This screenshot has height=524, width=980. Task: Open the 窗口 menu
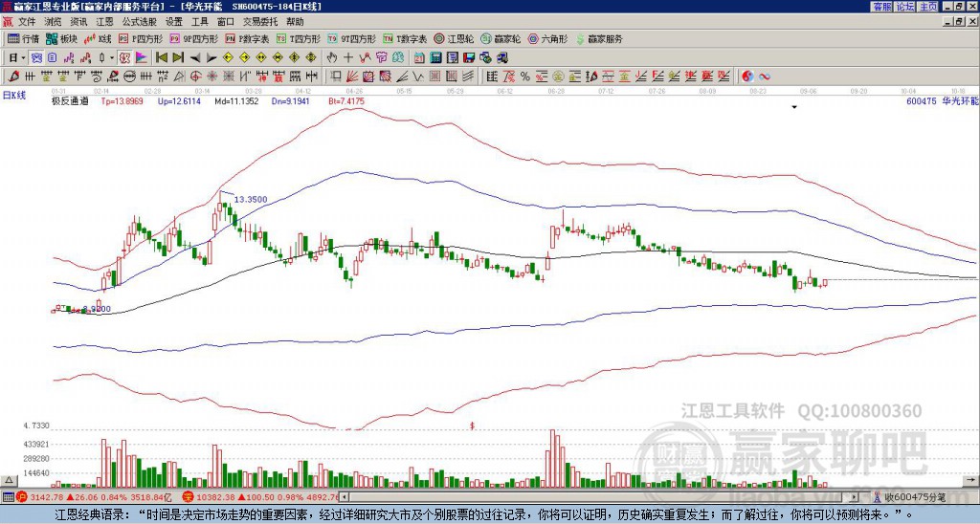pyautogui.click(x=226, y=22)
